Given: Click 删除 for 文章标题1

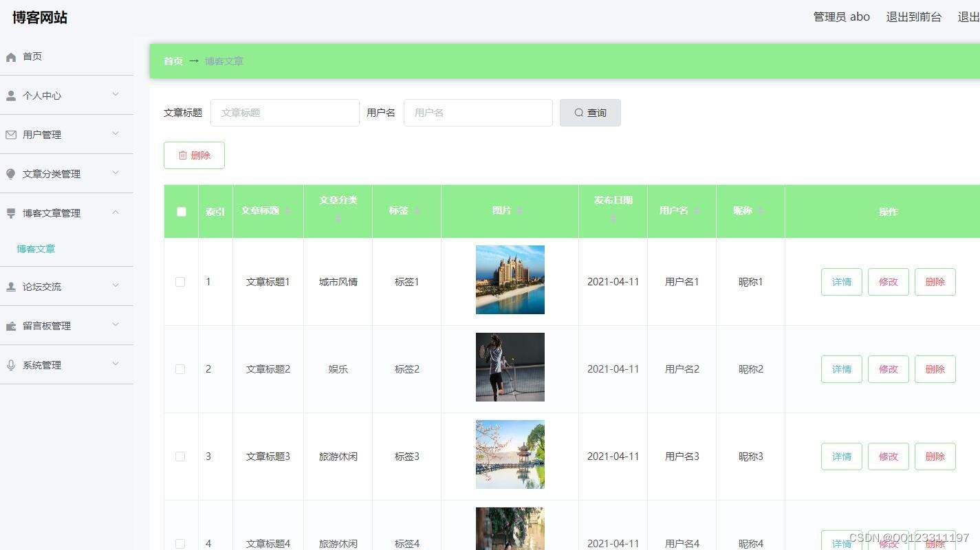Looking at the screenshot, I should coord(935,282).
